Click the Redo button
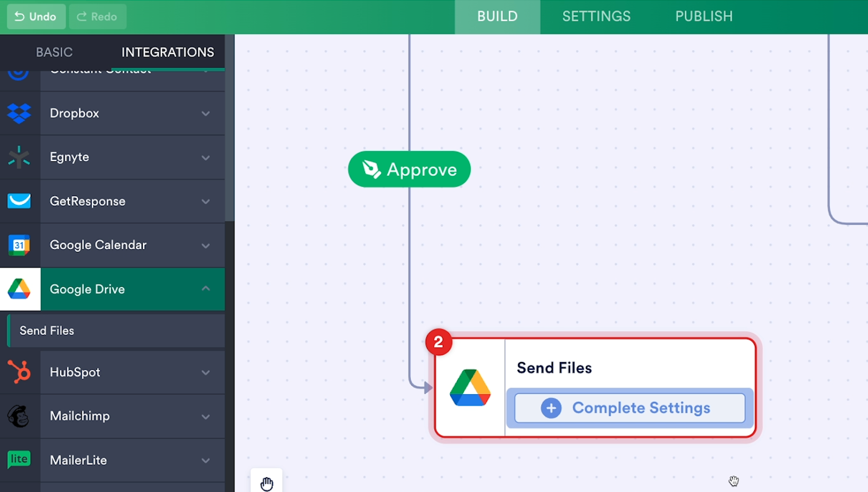Viewport: 868px width, 492px height. [98, 16]
